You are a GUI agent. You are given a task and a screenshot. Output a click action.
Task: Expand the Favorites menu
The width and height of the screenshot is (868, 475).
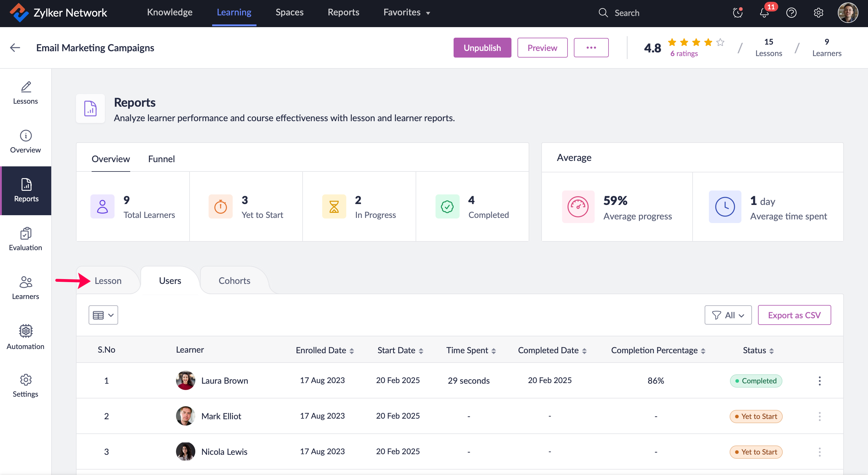(x=406, y=12)
